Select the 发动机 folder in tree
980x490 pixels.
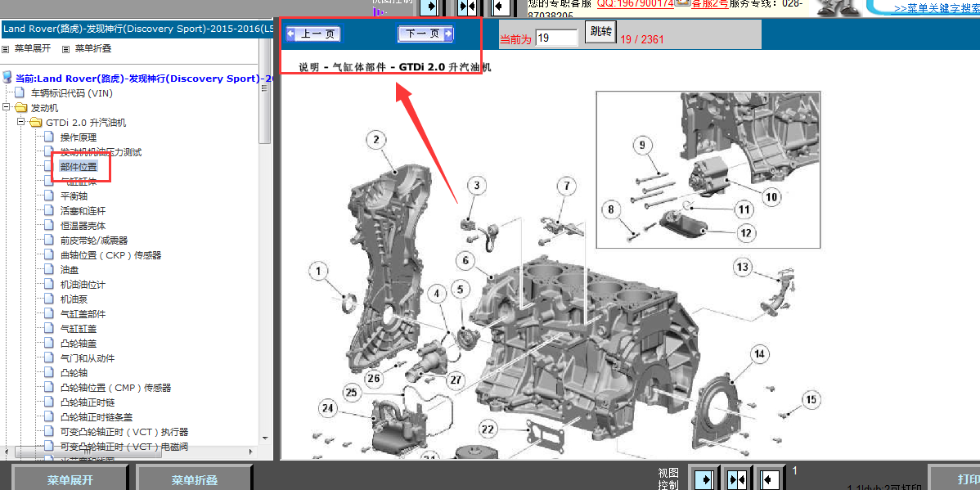point(45,107)
